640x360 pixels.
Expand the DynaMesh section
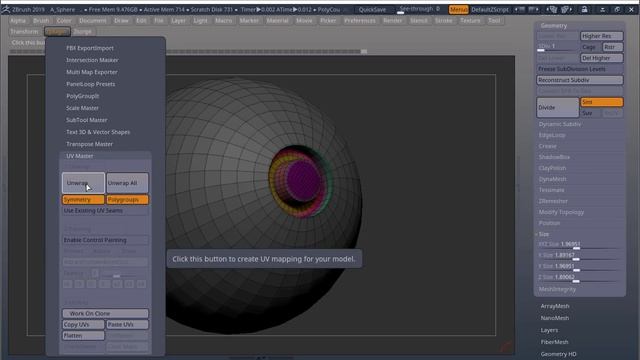coord(552,179)
